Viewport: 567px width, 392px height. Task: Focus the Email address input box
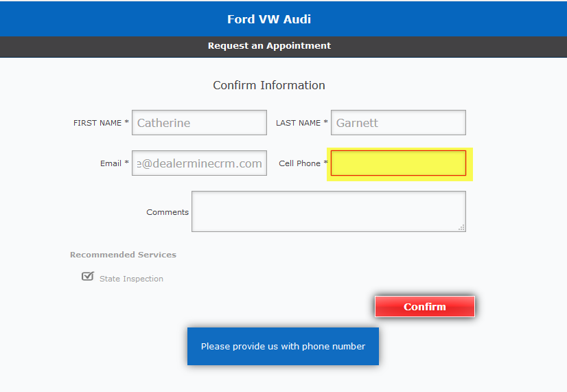[199, 163]
